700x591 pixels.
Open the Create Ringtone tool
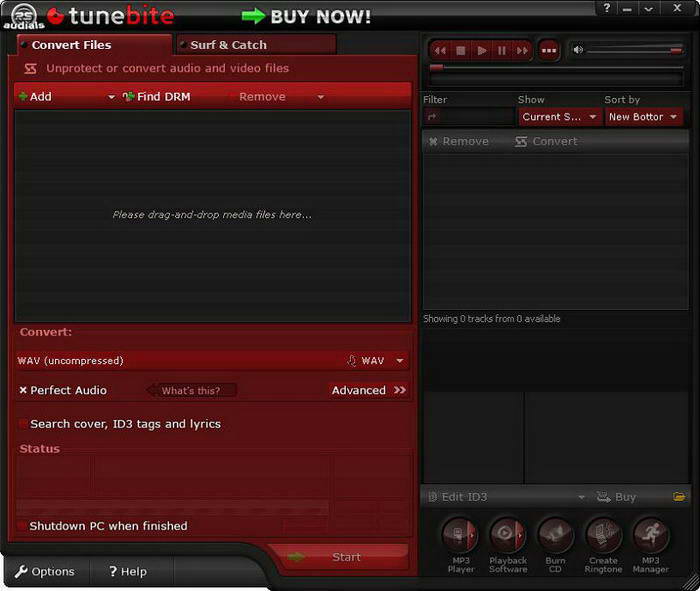(x=603, y=536)
